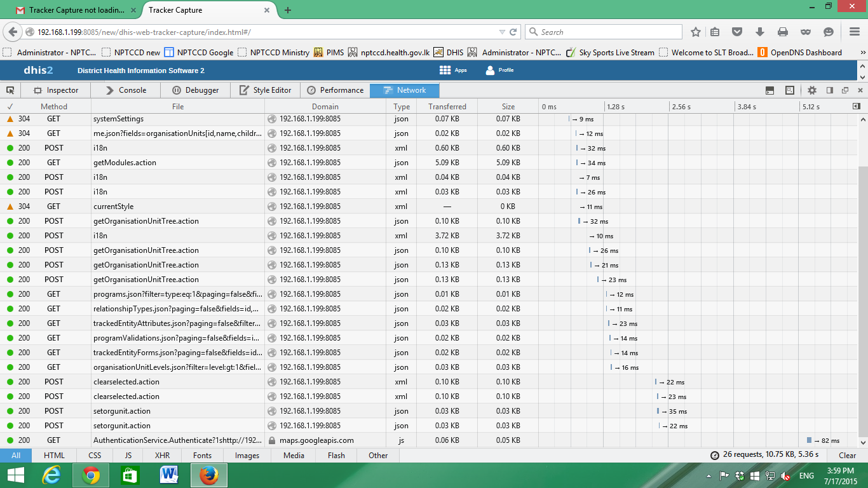This screenshot has width=868, height=488.
Task: Click the element picker icon in devtools
Action: click(x=10, y=90)
